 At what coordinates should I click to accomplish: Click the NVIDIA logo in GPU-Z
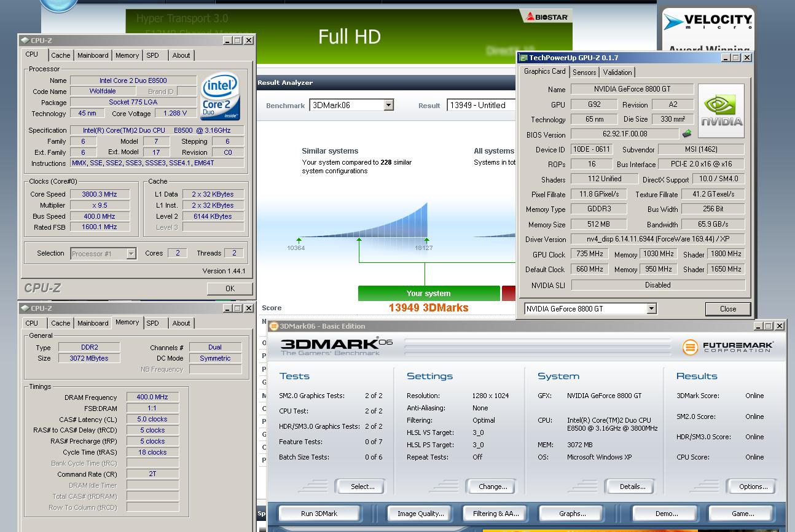tap(721, 111)
